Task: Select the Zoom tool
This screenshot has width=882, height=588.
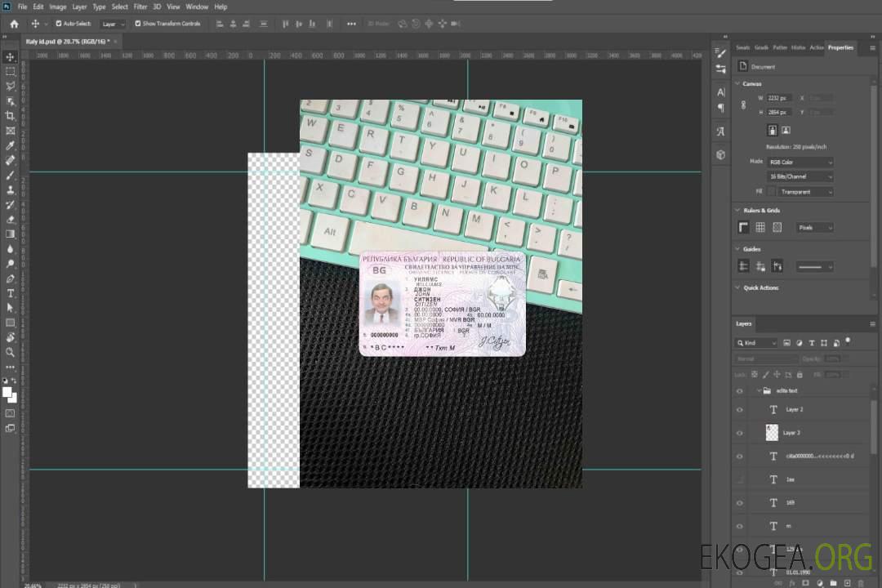Action: [x=10, y=352]
